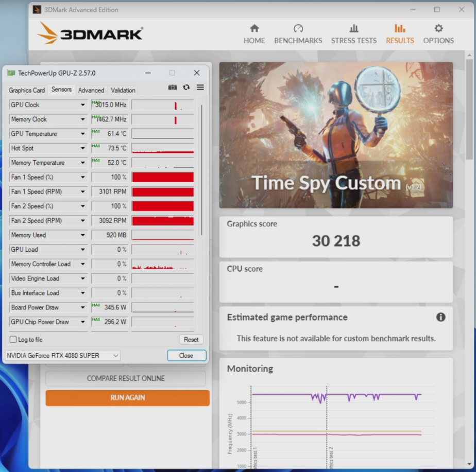476x472 pixels.
Task: Click the orange Run Again button
Action: pos(127,398)
